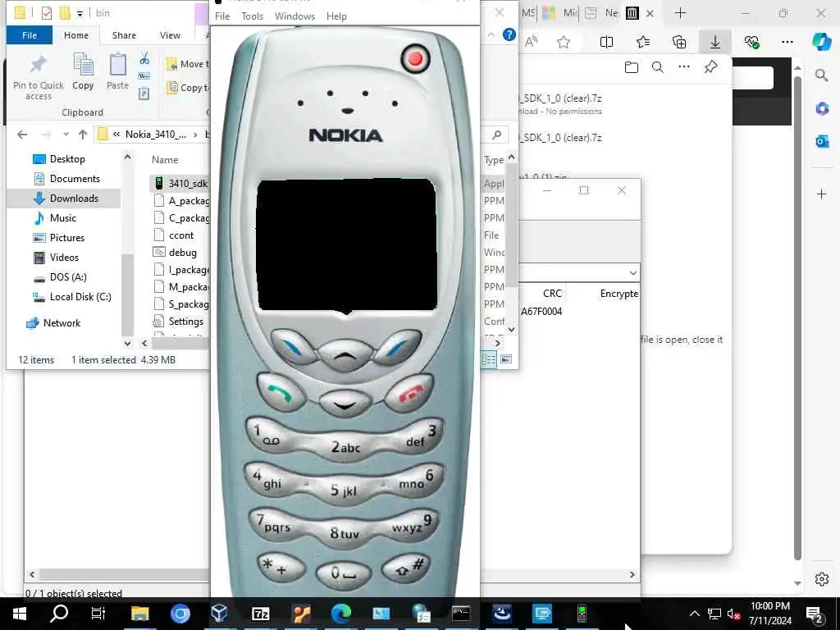Open downloads folder icon in Edge panel
Image resolution: width=840 pixels, height=630 pixels.
point(632,67)
